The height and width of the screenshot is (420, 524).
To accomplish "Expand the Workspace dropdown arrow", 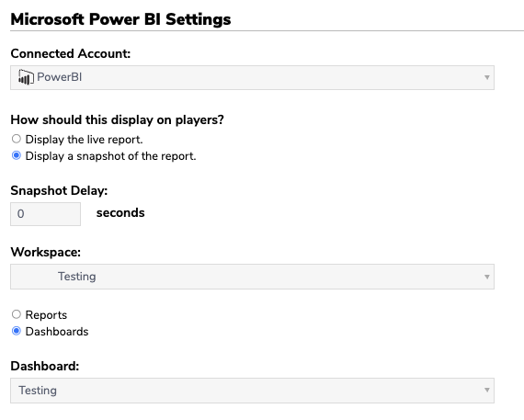I will (x=487, y=277).
